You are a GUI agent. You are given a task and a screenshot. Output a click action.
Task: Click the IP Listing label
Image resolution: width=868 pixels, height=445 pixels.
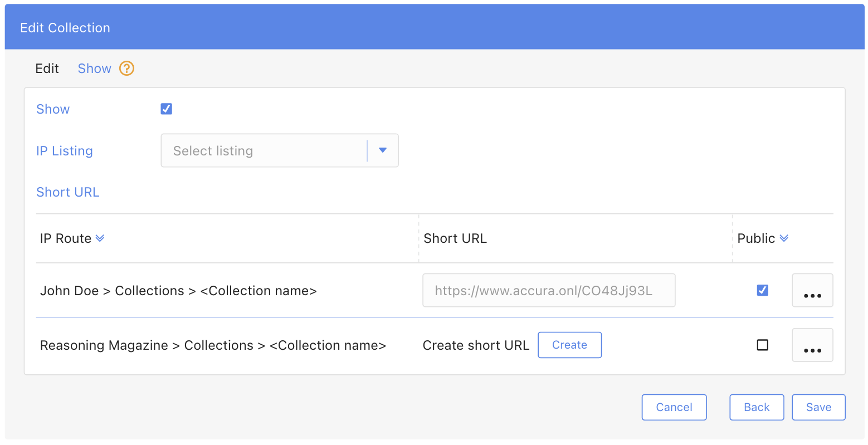[x=65, y=151]
